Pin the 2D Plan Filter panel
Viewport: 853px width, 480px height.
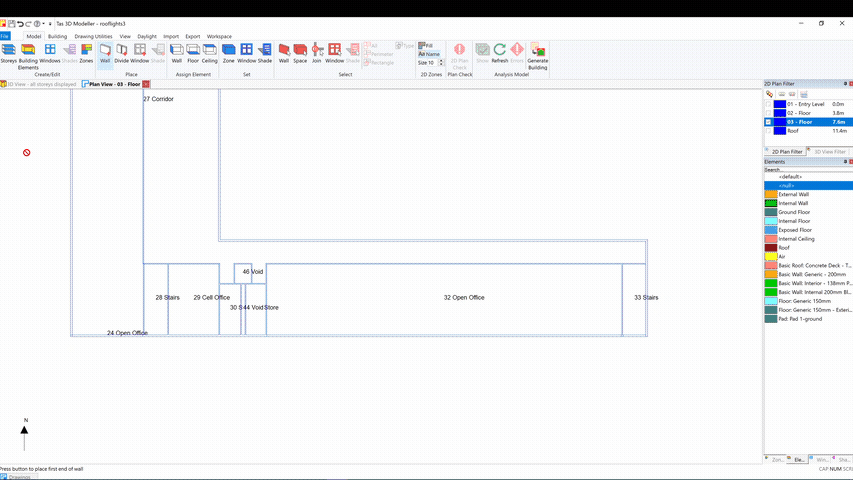click(x=845, y=84)
